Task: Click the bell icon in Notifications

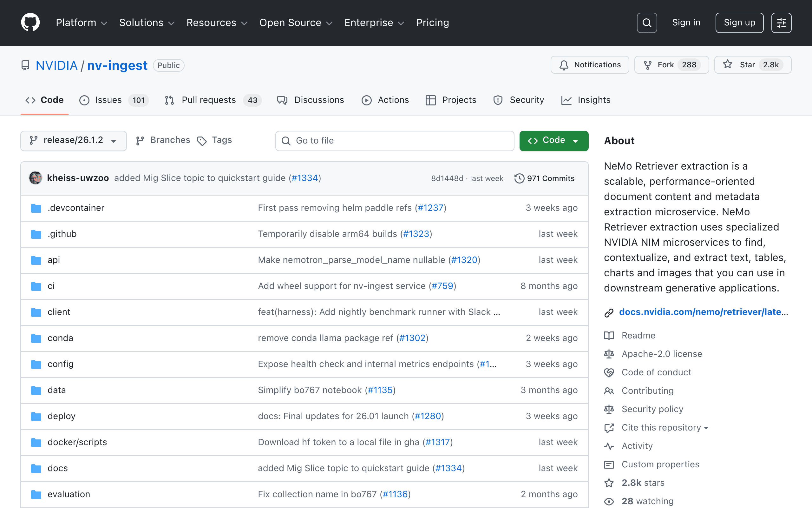Action: tap(564, 65)
